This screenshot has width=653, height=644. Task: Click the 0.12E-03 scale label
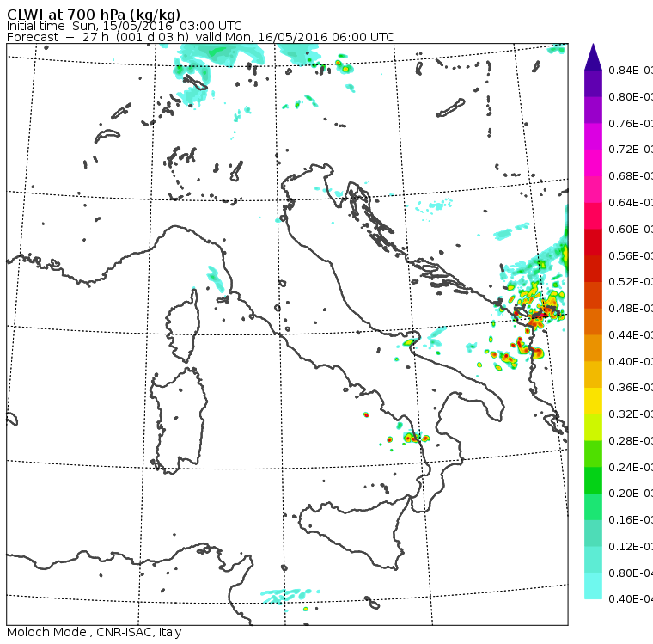click(631, 546)
